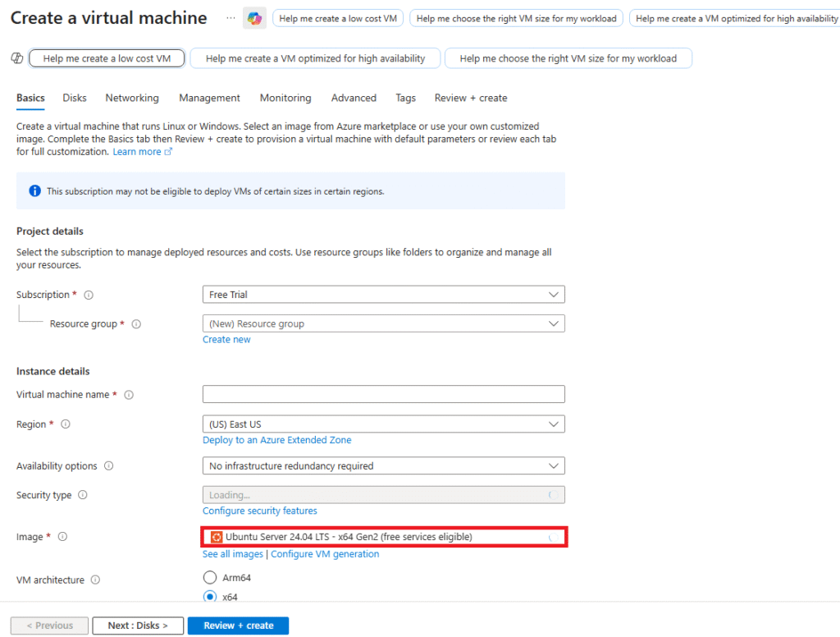Open the ellipsis menu beside the page title
This screenshot has height=637, width=840.
tap(231, 18)
